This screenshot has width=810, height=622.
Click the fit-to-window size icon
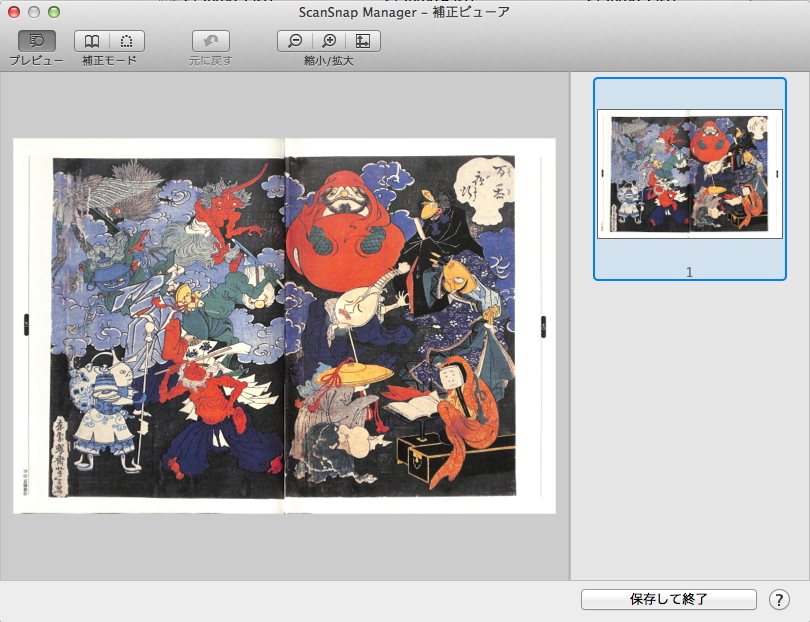(363, 41)
